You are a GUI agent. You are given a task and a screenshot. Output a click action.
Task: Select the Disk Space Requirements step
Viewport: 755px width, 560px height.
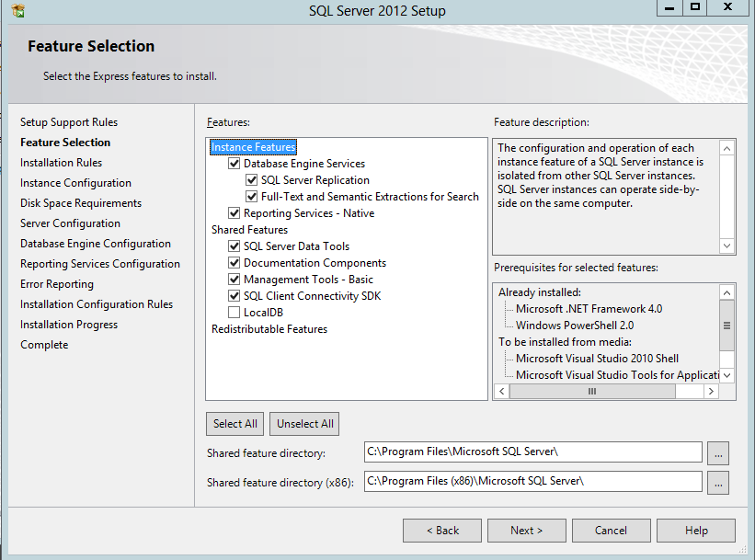click(x=81, y=203)
